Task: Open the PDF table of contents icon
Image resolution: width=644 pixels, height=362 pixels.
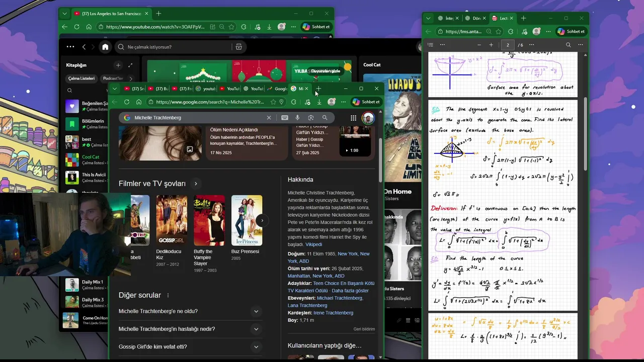Action: coord(430,45)
